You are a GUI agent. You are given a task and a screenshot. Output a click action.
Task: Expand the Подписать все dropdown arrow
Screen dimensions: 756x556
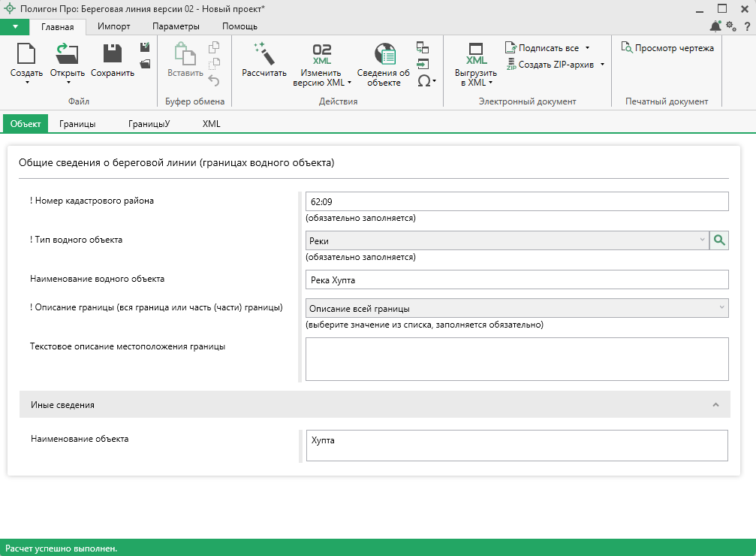click(588, 48)
